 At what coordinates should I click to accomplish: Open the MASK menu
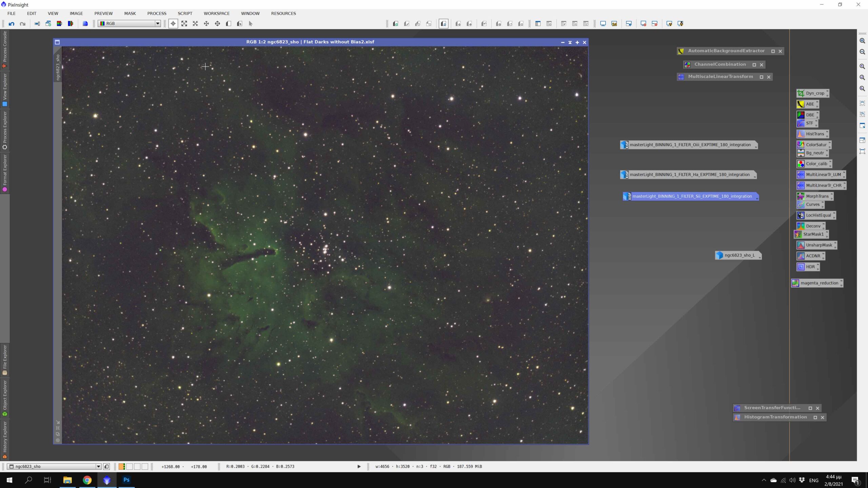pyautogui.click(x=130, y=14)
